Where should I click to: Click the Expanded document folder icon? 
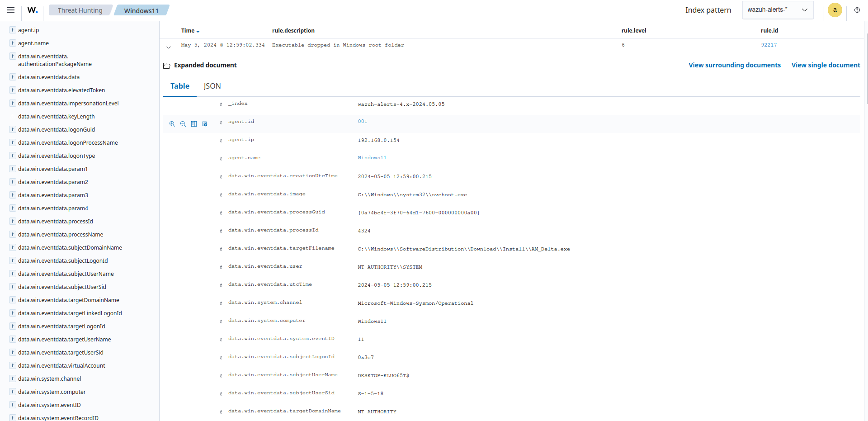[x=166, y=65]
